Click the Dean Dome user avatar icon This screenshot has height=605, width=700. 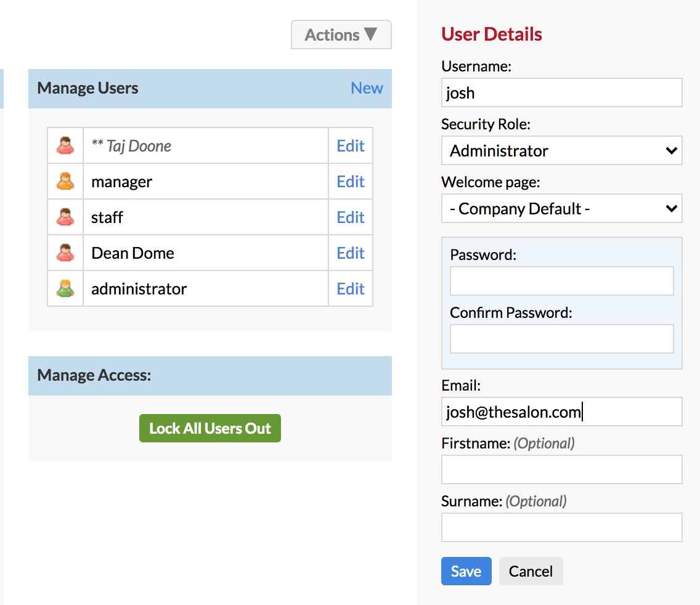[x=65, y=253]
